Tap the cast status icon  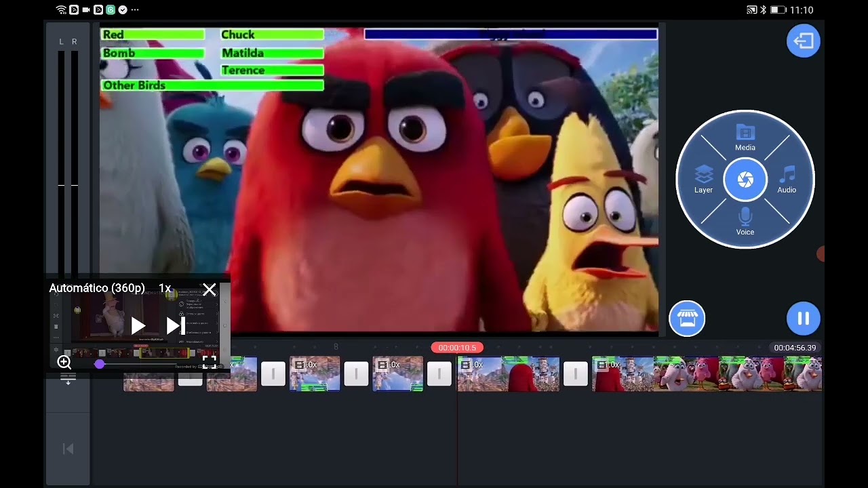pyautogui.click(x=751, y=10)
